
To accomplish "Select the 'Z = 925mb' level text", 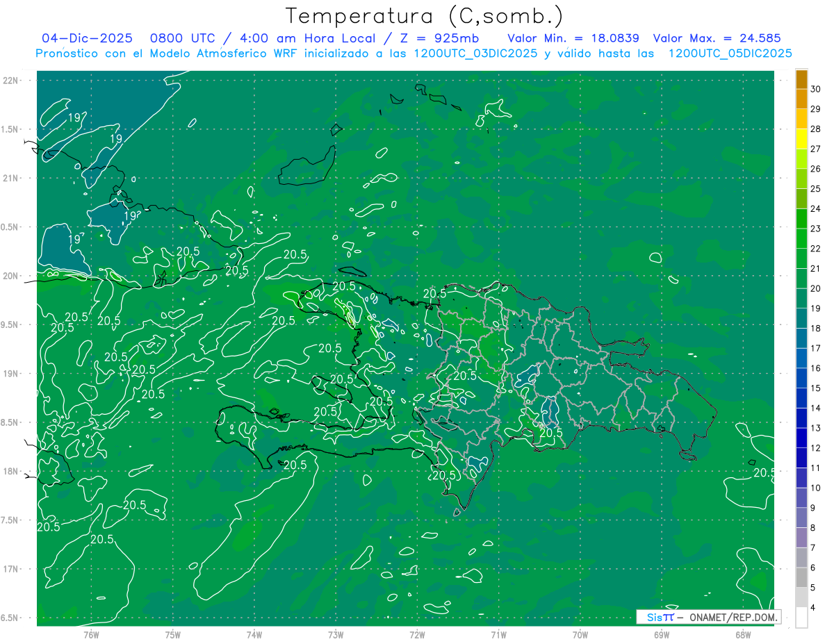I will (441, 38).
